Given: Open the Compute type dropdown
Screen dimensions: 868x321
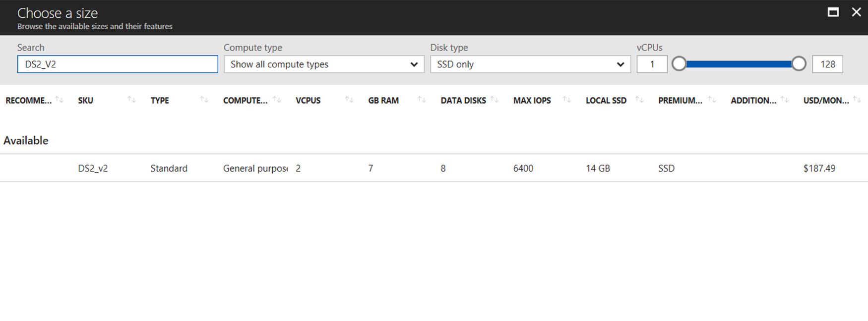Looking at the screenshot, I should coord(324,64).
